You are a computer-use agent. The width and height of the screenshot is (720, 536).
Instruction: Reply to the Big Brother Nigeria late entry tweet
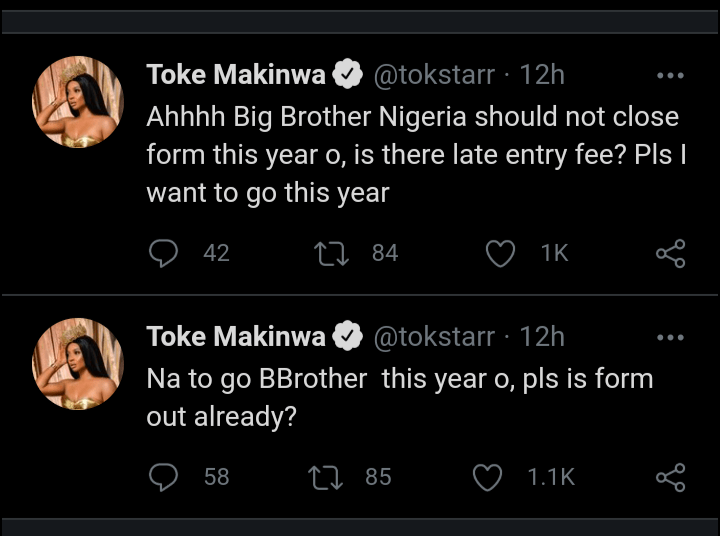(x=163, y=254)
